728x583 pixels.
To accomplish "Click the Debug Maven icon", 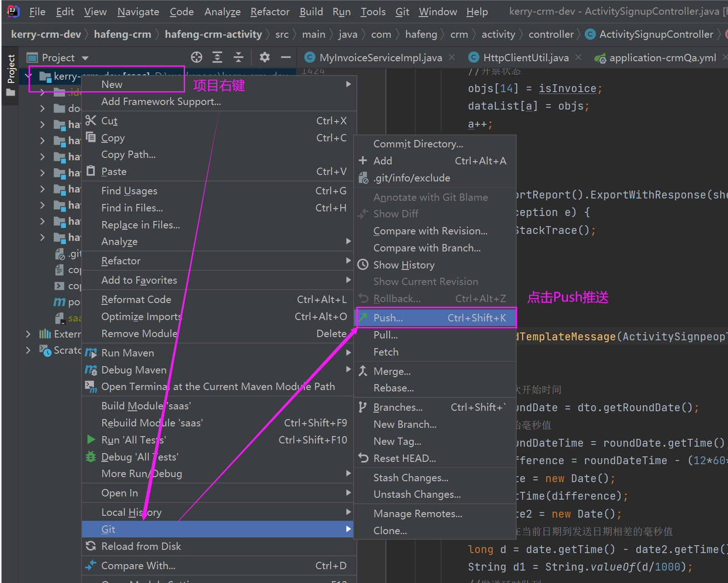I will [x=91, y=370].
